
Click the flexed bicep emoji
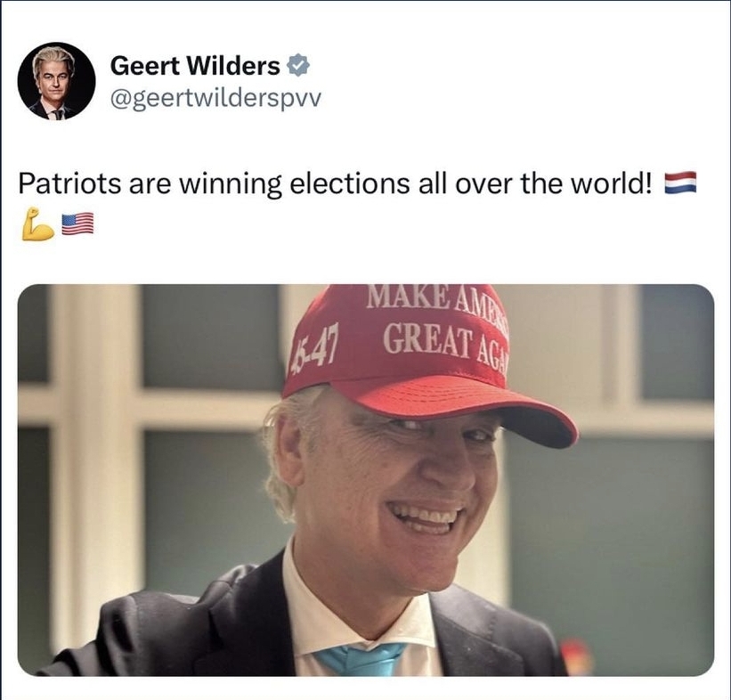point(37,224)
